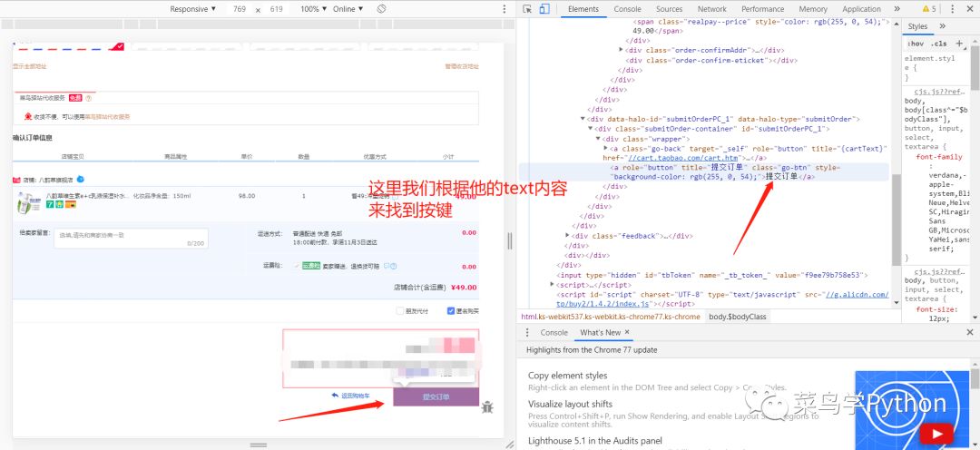Collapse the submitOrder-container div node

(590, 129)
